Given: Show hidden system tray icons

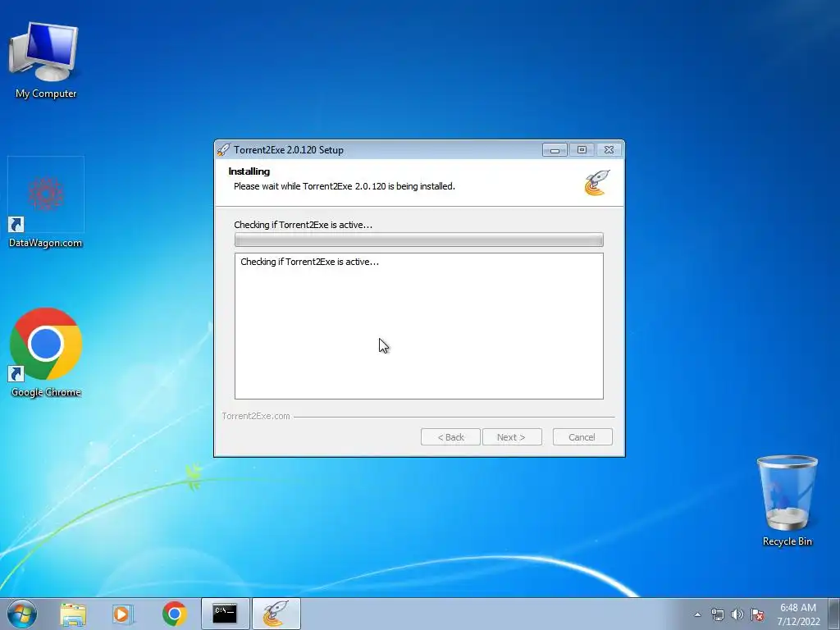Looking at the screenshot, I should 697,614.
